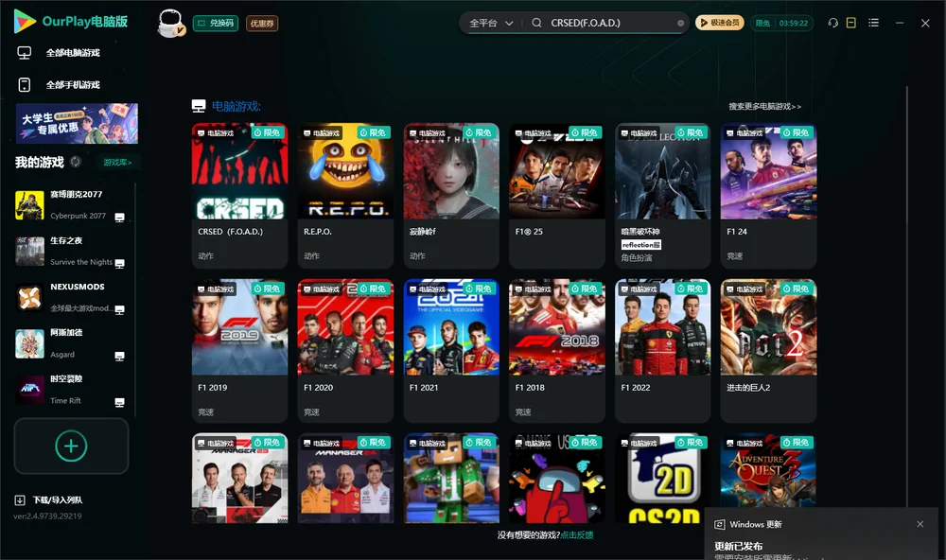The height and width of the screenshot is (560, 946).
Task: Select the F1 2020 game title
Action: (318, 388)
